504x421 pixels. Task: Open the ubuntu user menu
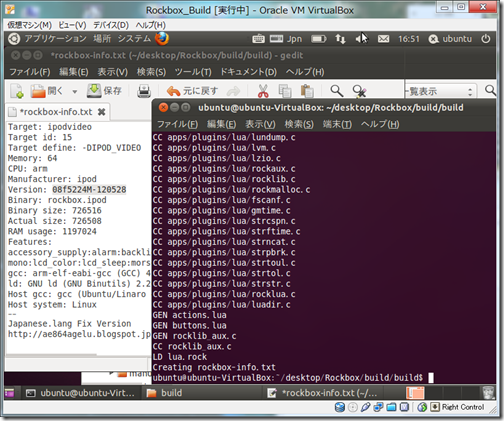coord(450,39)
